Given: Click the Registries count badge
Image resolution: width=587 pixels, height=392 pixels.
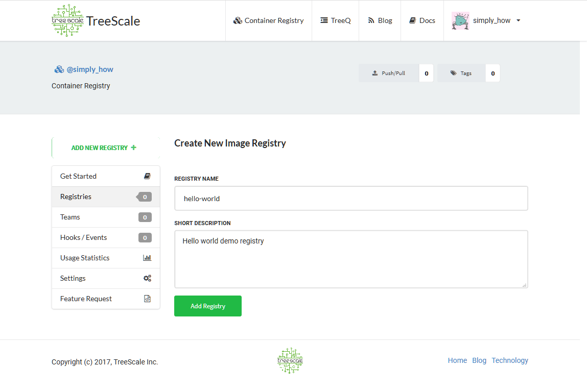Looking at the screenshot, I should pyautogui.click(x=144, y=197).
